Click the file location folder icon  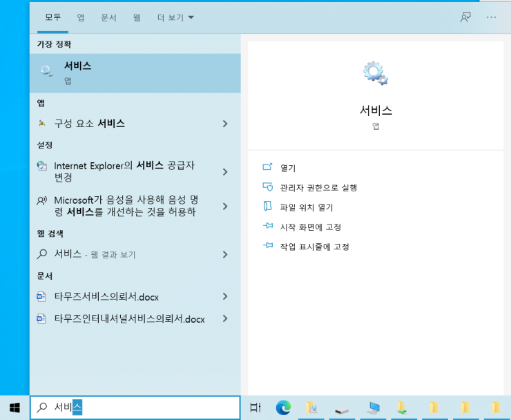tap(267, 206)
